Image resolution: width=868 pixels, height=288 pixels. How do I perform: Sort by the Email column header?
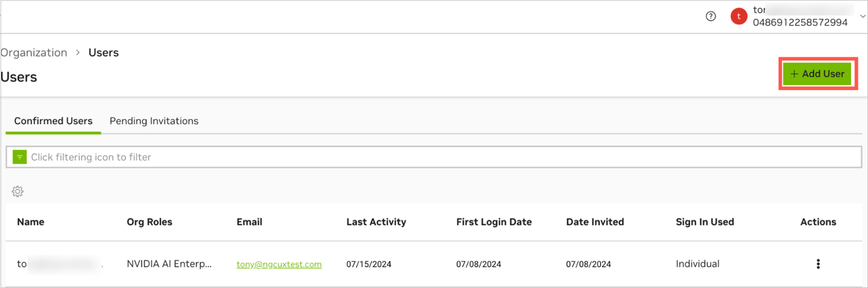(249, 222)
